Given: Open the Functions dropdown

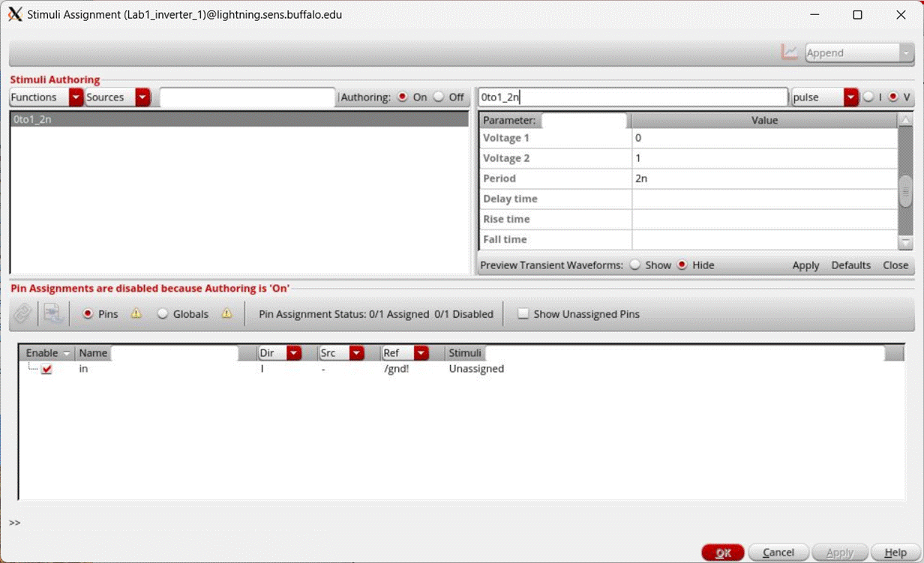Looking at the screenshot, I should 75,97.
